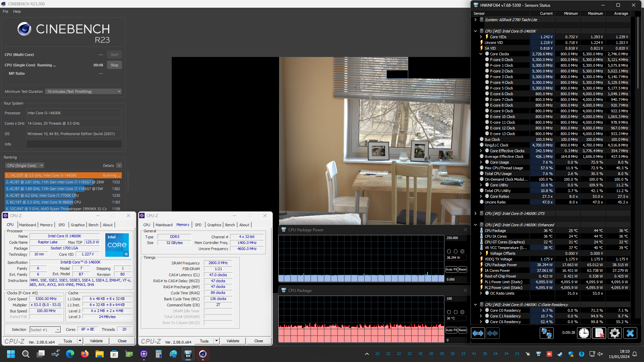Open notifications bell in tray

coord(635,354)
